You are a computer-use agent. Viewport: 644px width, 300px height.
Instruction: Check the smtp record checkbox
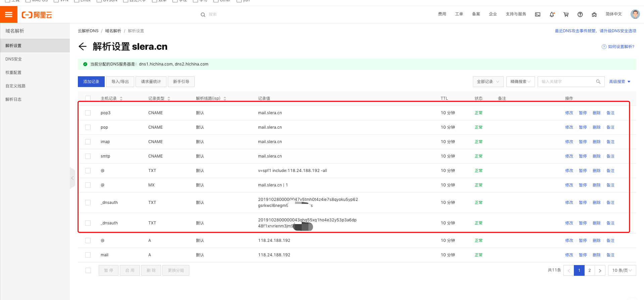click(88, 156)
